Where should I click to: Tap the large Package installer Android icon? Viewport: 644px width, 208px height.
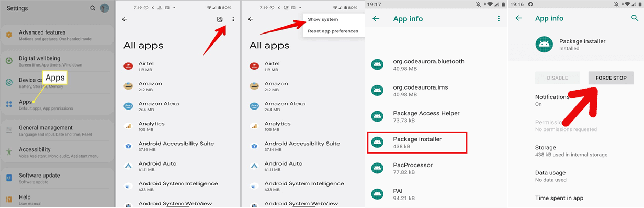point(544,44)
